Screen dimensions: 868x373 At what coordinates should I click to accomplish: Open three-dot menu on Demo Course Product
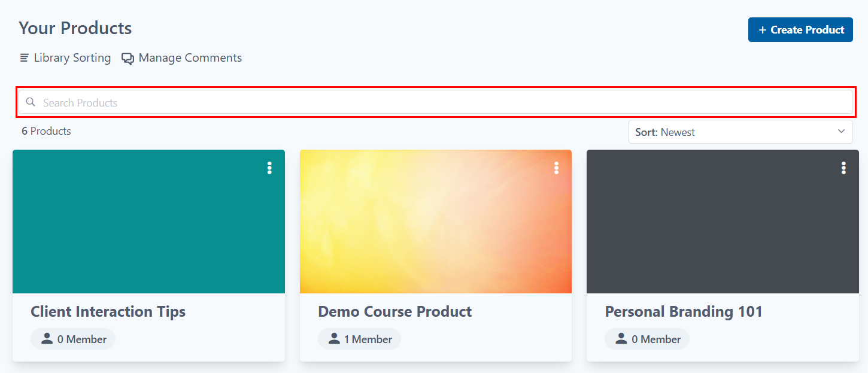pyautogui.click(x=556, y=168)
